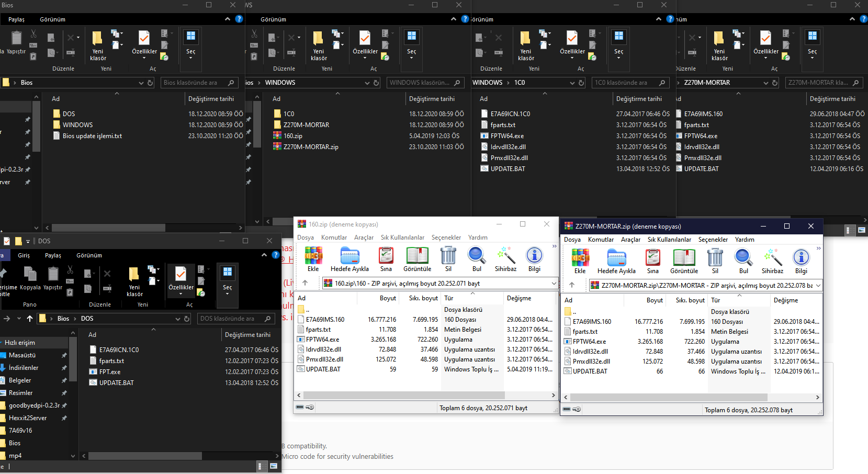The image size is (868, 474).
Task: Open address history dropdown in WINDOWS Explorer window
Action: pyautogui.click(x=367, y=83)
